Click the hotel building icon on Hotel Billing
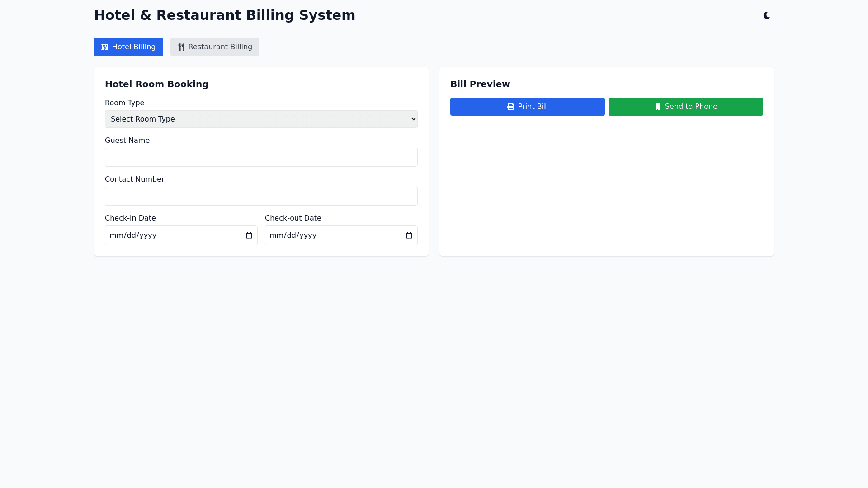The height and width of the screenshot is (488, 868). 105,47
